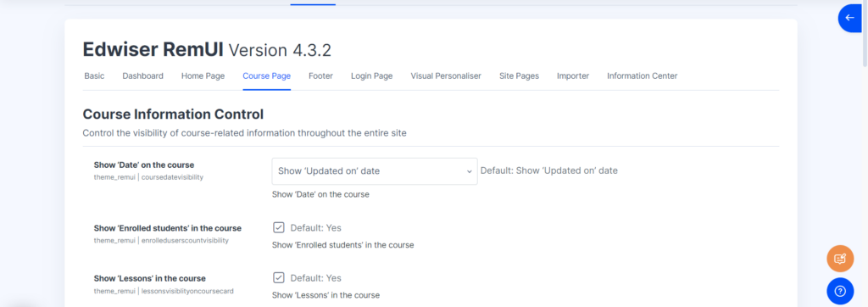Click the 'coursedatevisibility' setting name text
The width and height of the screenshot is (868, 307).
pyautogui.click(x=172, y=176)
